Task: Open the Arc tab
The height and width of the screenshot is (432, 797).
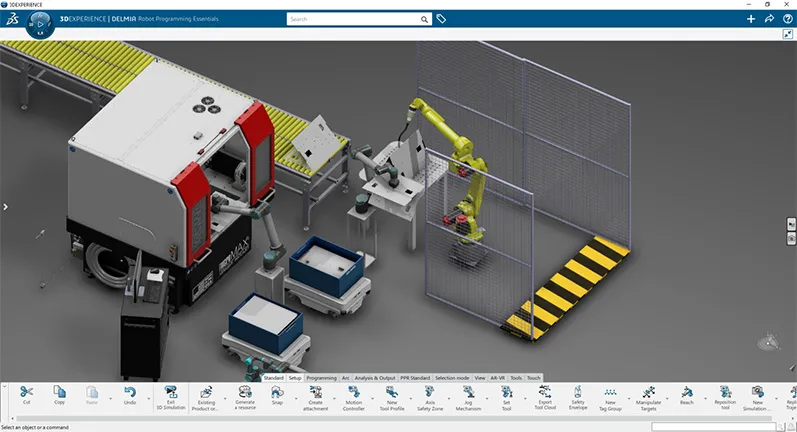Action: pyautogui.click(x=346, y=378)
